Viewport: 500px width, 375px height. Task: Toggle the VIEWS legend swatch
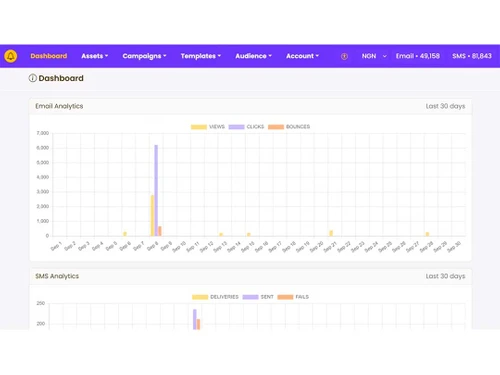click(199, 127)
